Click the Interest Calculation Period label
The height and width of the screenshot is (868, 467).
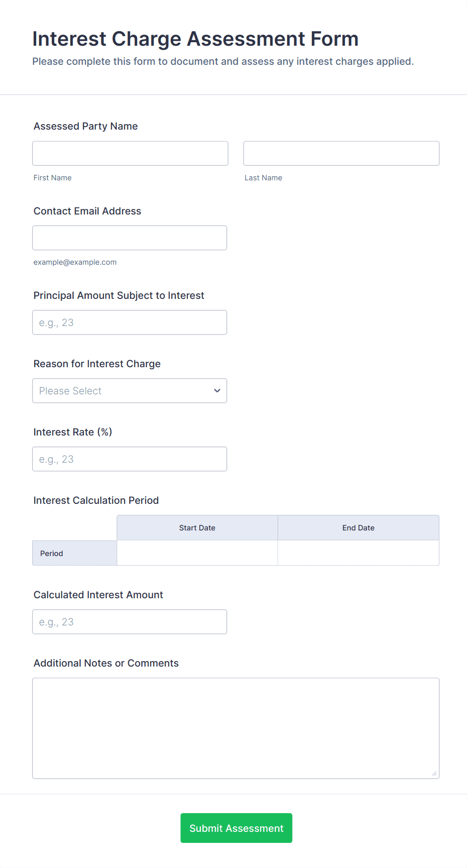(96, 500)
